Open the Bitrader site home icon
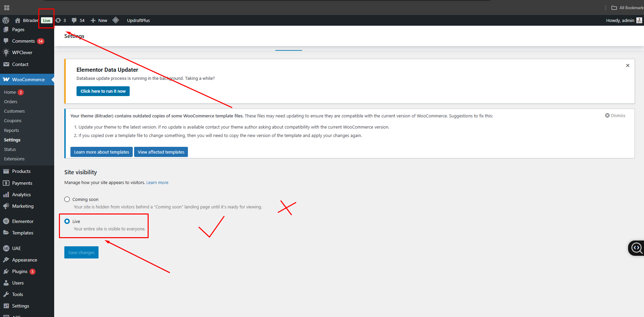644x317 pixels. [x=18, y=20]
